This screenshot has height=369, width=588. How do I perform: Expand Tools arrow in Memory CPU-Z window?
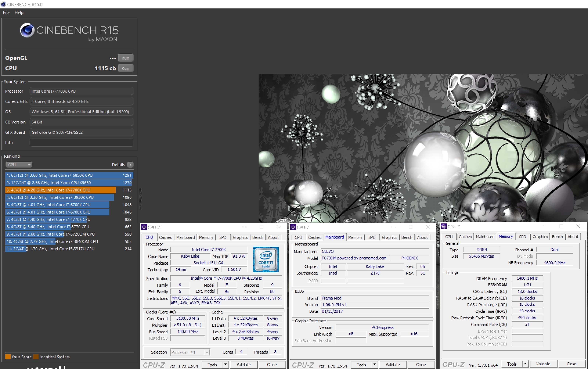525,364
